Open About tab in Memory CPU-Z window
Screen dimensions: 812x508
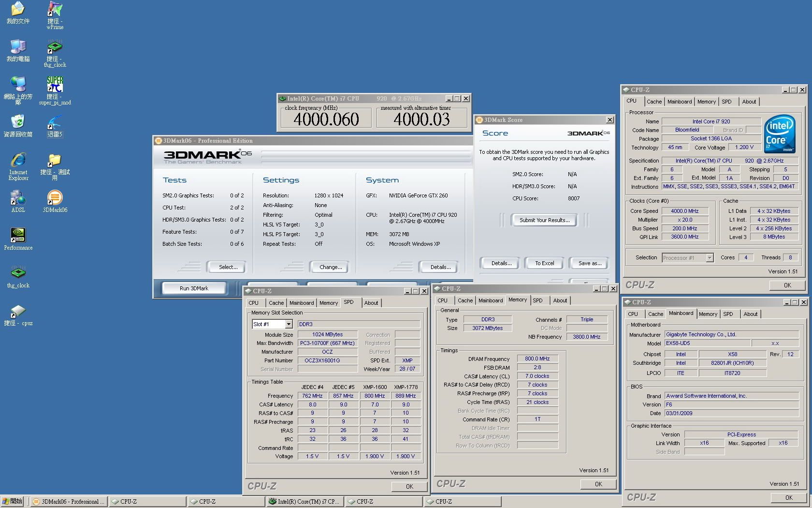(560, 300)
